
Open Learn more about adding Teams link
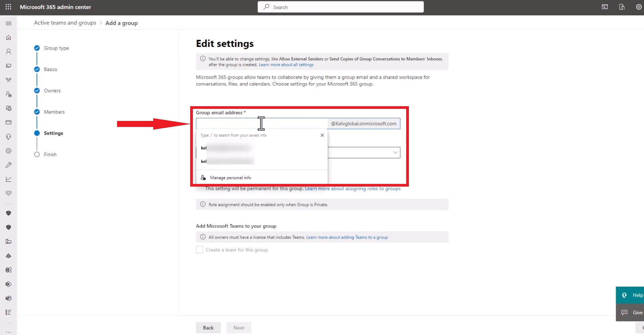pyautogui.click(x=347, y=238)
